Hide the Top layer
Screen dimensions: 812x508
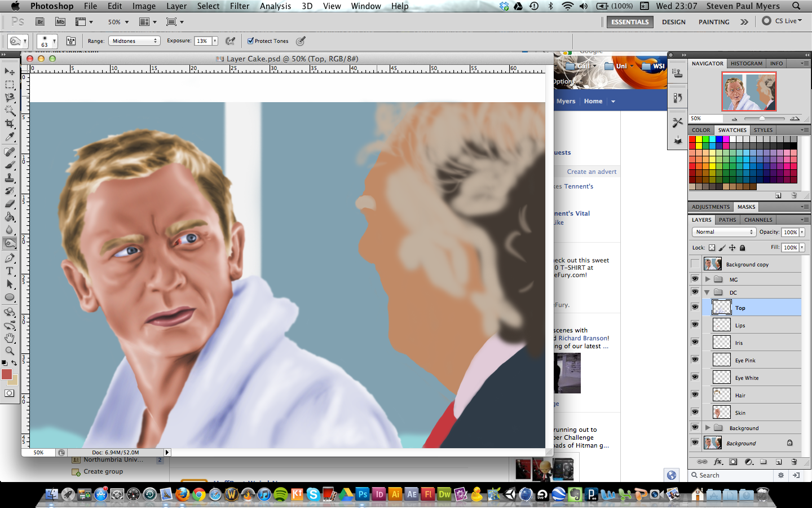point(695,307)
